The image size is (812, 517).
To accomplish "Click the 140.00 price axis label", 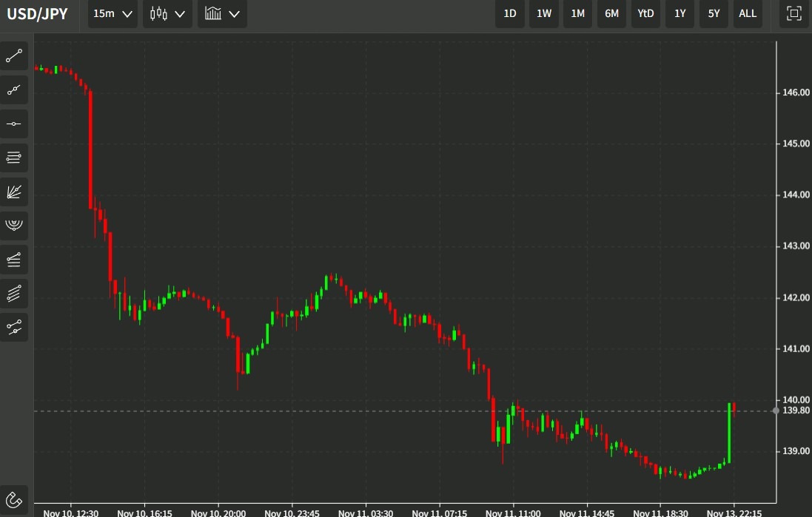I will pos(796,400).
